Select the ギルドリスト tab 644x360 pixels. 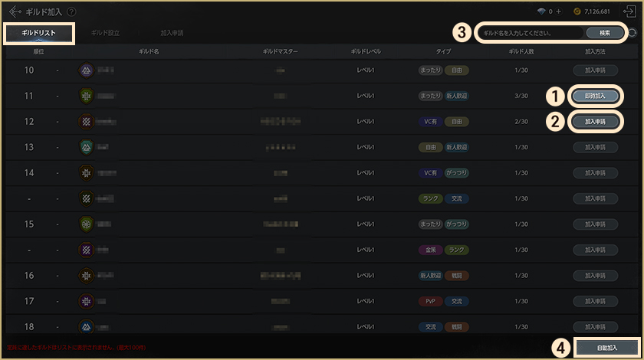click(x=39, y=34)
